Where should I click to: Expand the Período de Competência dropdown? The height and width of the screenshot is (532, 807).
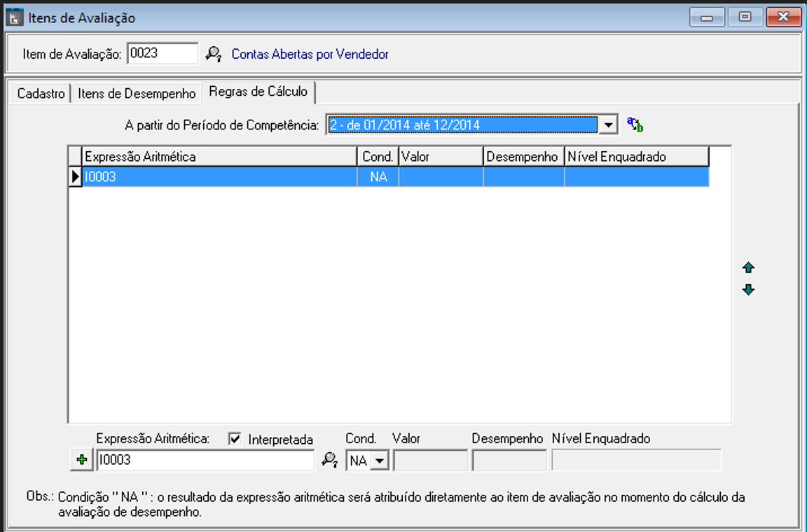click(608, 125)
